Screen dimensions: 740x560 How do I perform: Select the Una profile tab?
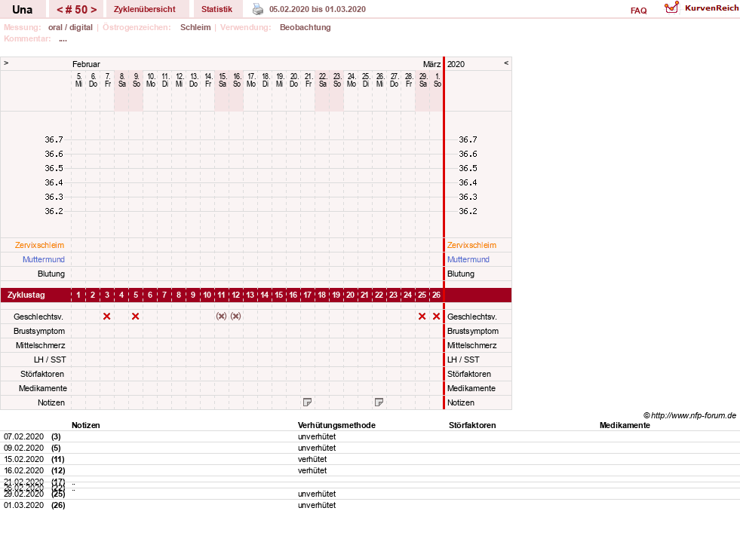(x=22, y=10)
